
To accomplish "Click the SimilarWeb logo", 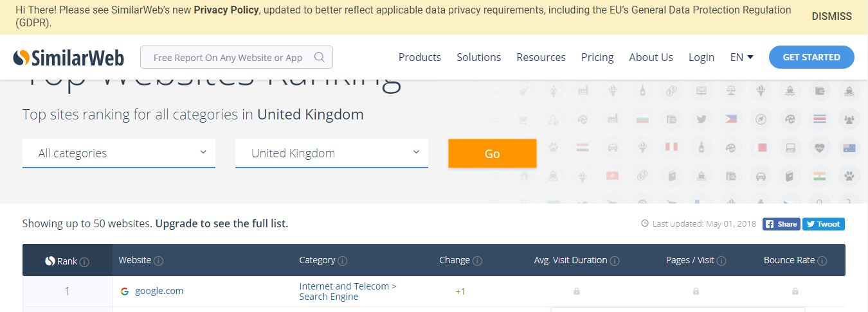I will pos(68,57).
